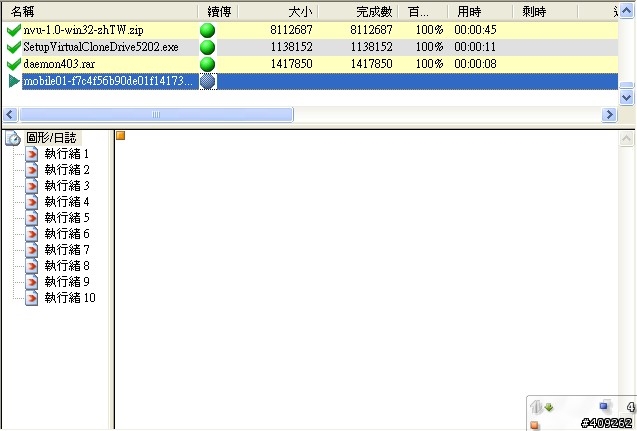This screenshot has width=637, height=431.
Task: Select 執行緒 8 in tree
Action: click(x=67, y=266)
